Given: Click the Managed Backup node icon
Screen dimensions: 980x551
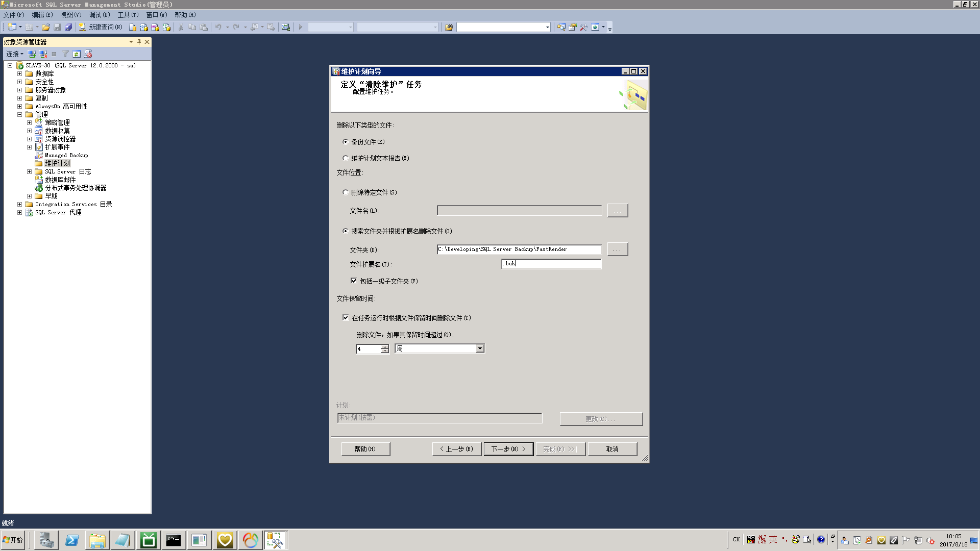Looking at the screenshot, I should [x=37, y=156].
